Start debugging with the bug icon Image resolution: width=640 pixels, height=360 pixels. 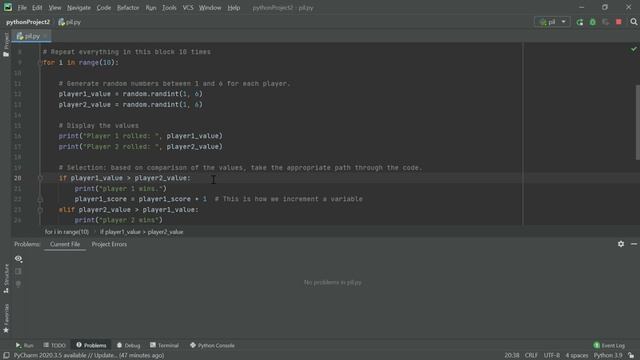pyautogui.click(x=593, y=22)
